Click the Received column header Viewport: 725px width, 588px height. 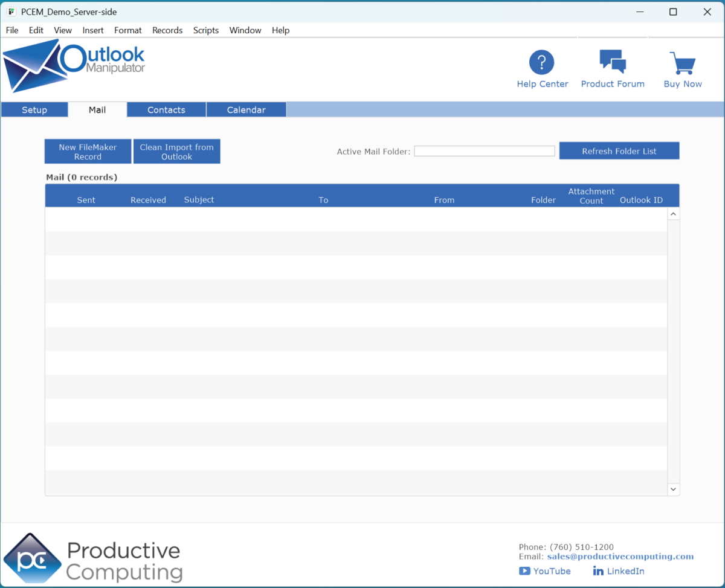pos(148,200)
